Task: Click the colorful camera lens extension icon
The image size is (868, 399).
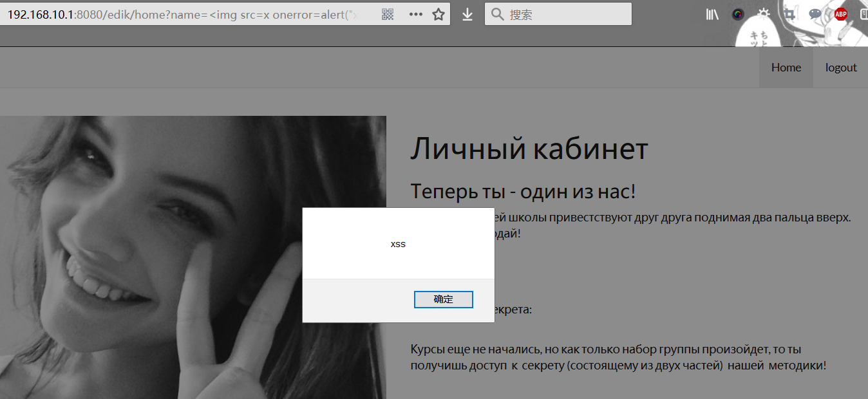Action: (738, 14)
